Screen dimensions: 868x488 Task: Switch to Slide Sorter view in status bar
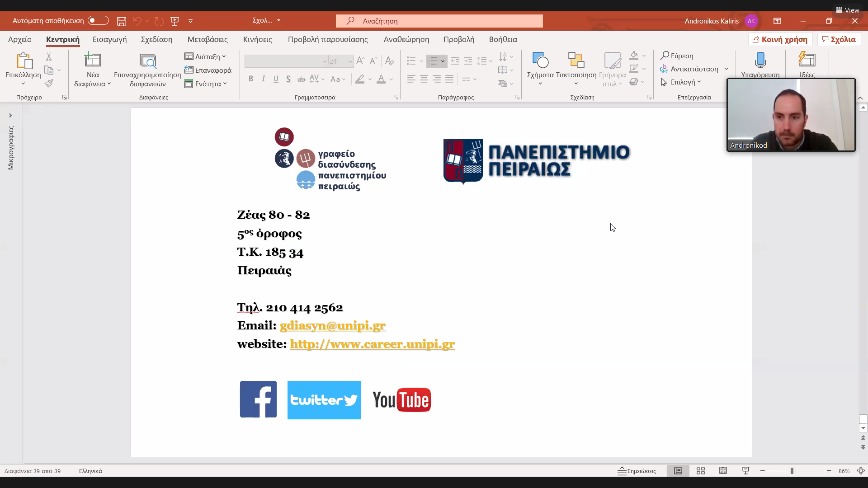pos(701,471)
